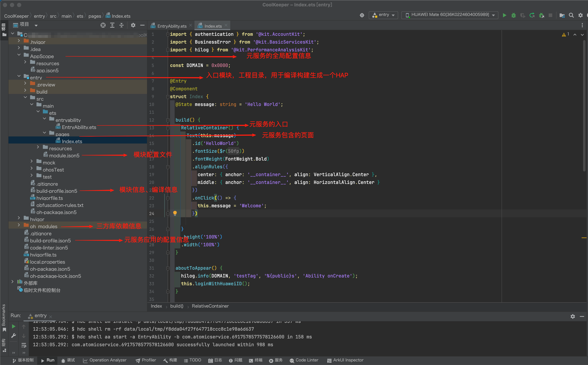Viewport: 588px width, 365px height.
Task: Fold the struct Index block at line 9
Action: coord(168,97)
